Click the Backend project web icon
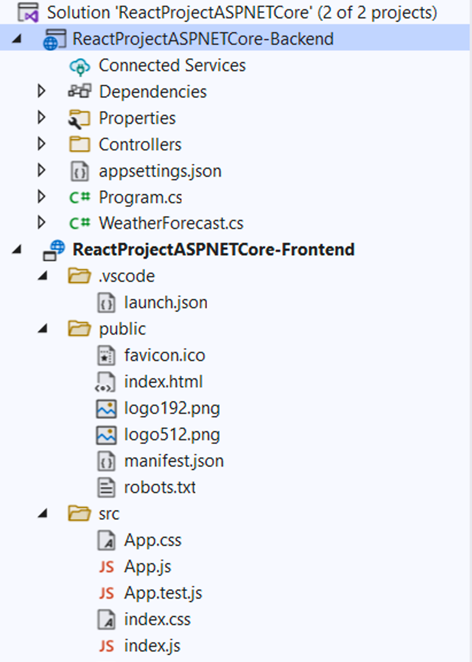The image size is (472, 662). [54, 39]
